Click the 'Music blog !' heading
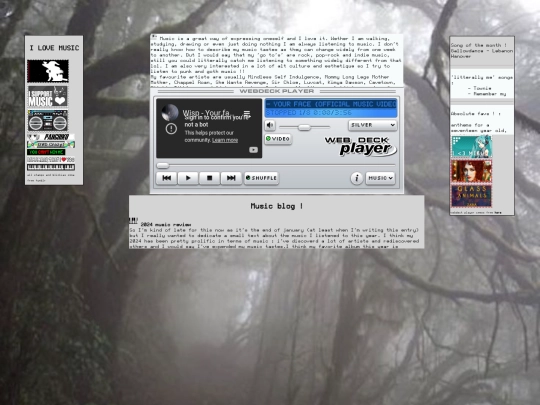 pyautogui.click(x=277, y=206)
